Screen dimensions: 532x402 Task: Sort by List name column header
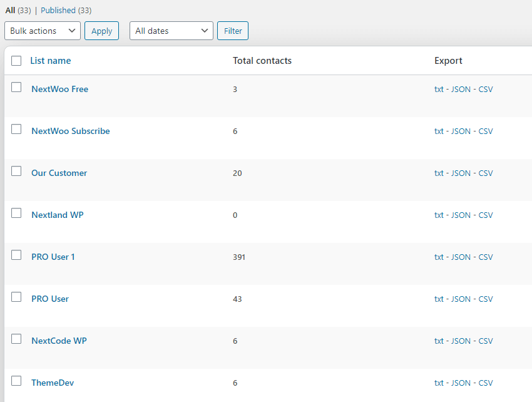(51, 61)
